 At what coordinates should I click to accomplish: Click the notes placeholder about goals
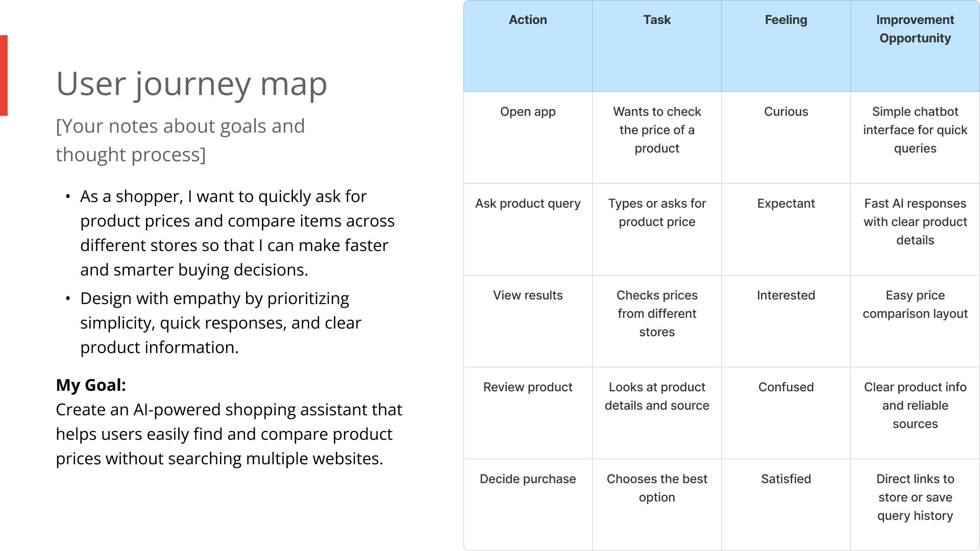[180, 140]
